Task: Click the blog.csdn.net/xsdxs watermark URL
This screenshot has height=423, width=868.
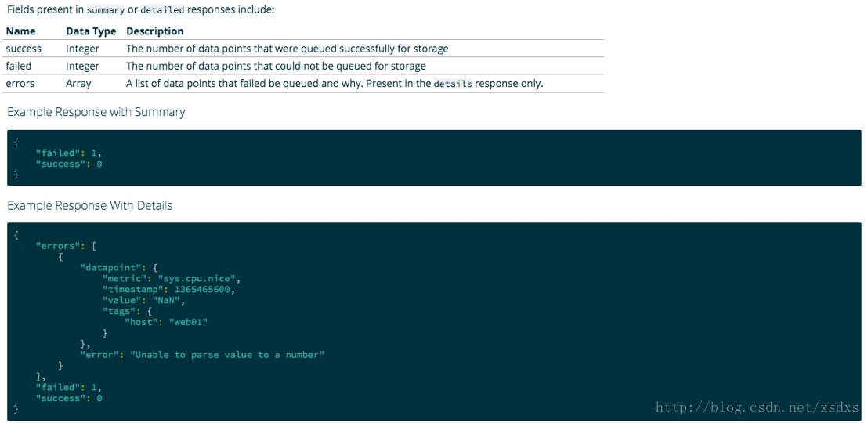Action: pos(758,408)
